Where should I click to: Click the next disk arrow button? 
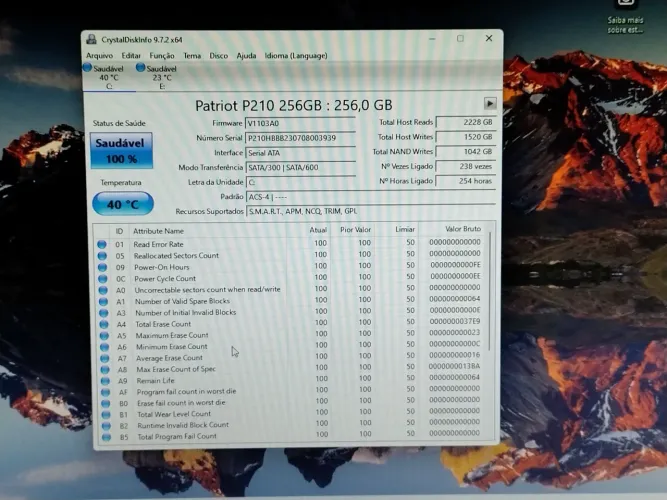click(490, 103)
